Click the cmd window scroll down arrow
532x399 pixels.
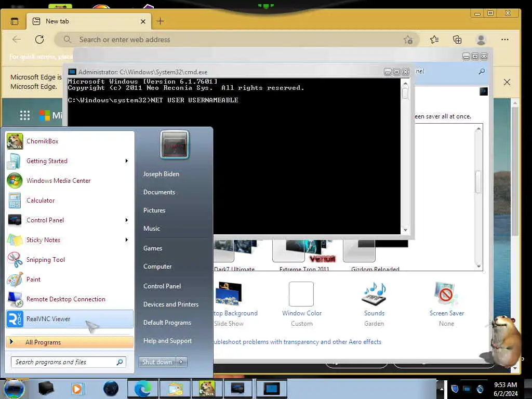pyautogui.click(x=405, y=230)
